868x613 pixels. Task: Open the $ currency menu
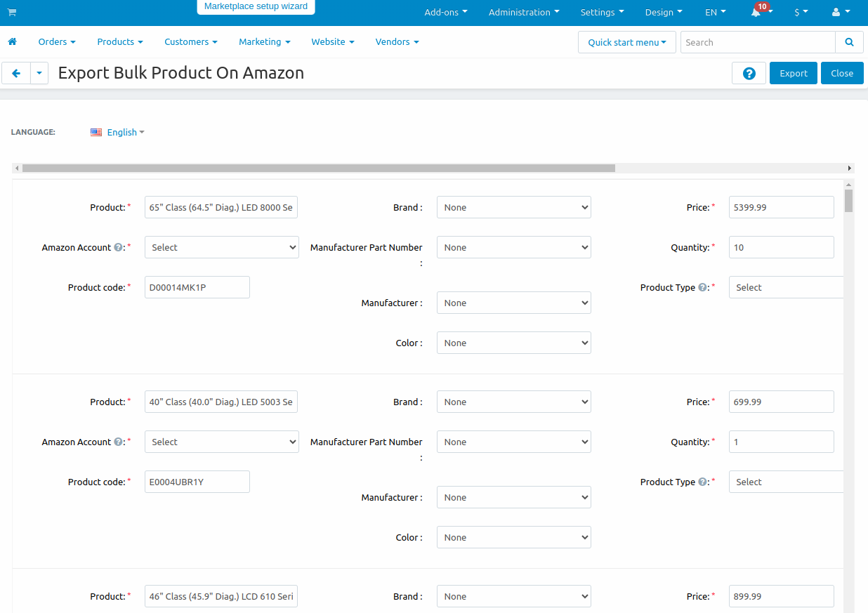coord(801,12)
